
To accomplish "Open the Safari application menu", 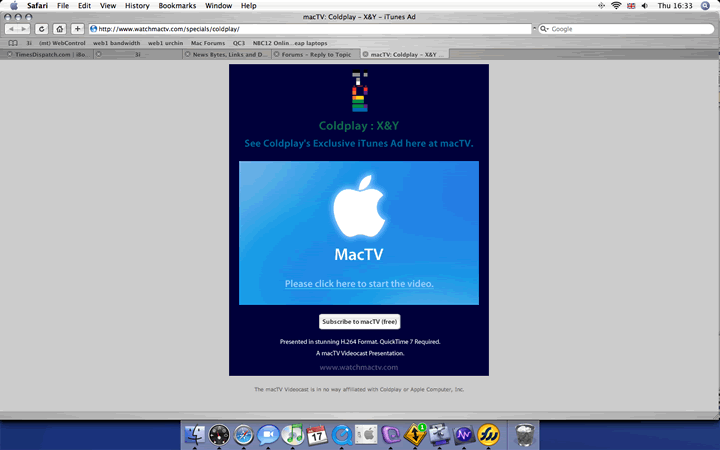I will tap(37, 6).
